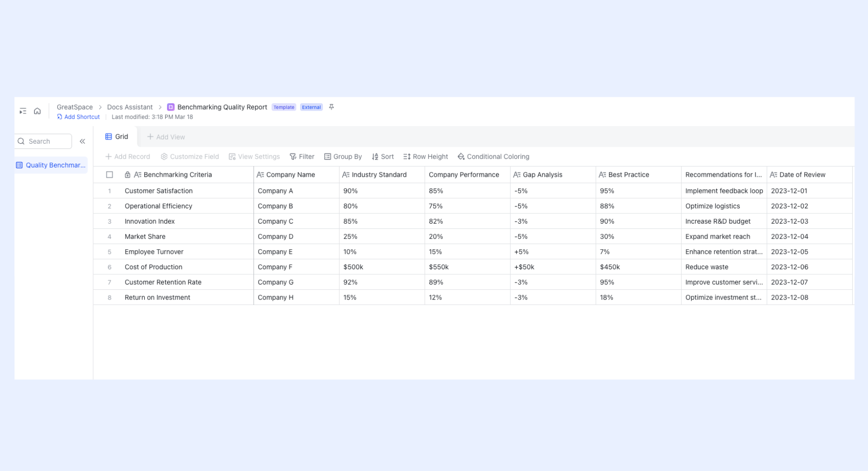Open Docs Assistant breadcrumb

coord(130,107)
